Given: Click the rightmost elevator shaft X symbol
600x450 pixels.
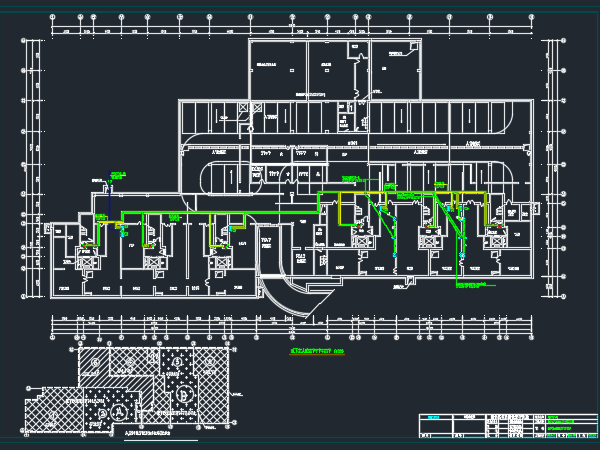Looking at the screenshot, I should point(497,241).
